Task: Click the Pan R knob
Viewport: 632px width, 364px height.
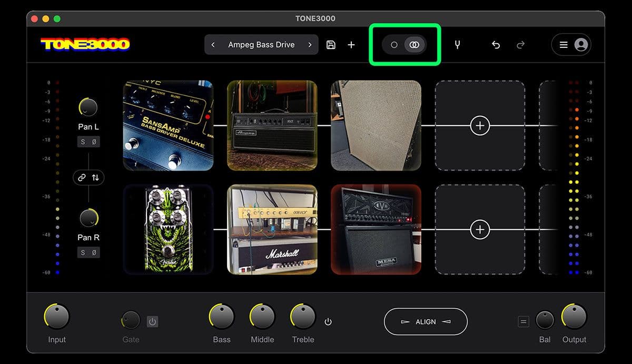Action: (88, 218)
